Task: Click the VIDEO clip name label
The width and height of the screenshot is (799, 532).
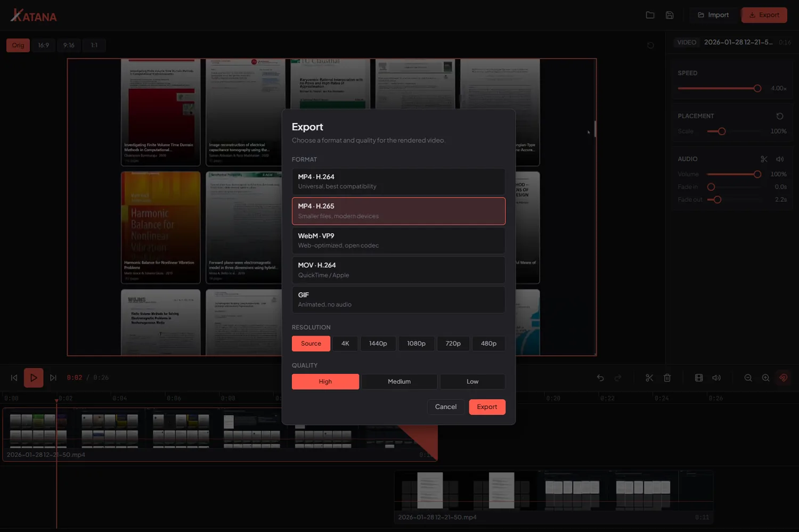Action: (738, 42)
